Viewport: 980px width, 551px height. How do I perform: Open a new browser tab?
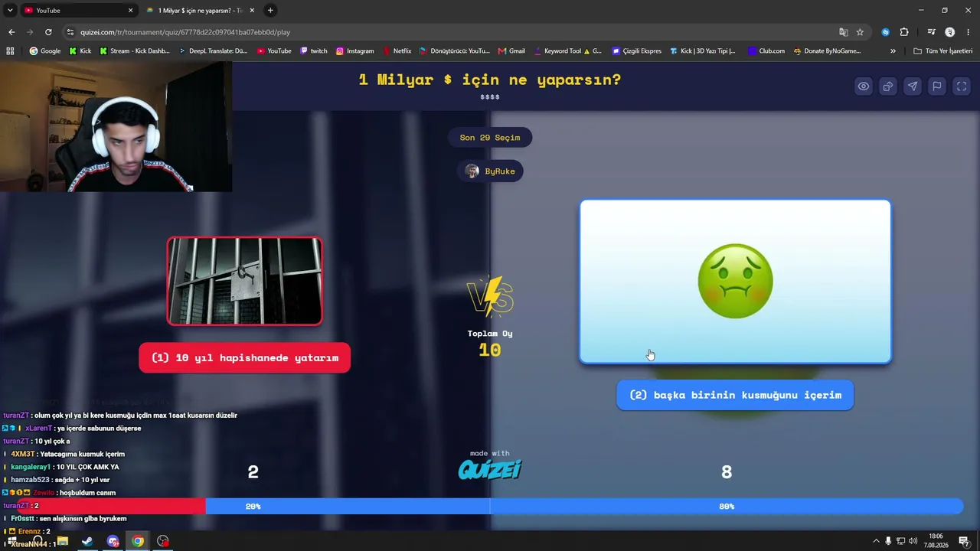pyautogui.click(x=270, y=10)
